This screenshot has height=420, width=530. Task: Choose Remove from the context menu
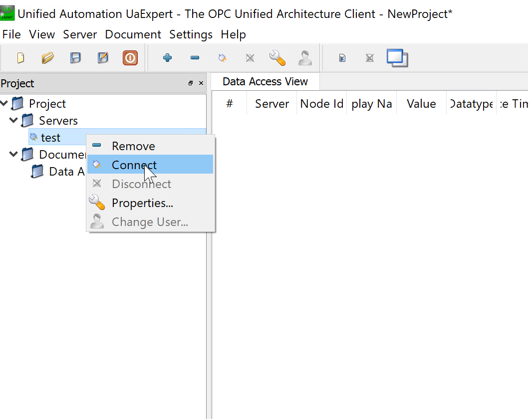tap(150, 146)
